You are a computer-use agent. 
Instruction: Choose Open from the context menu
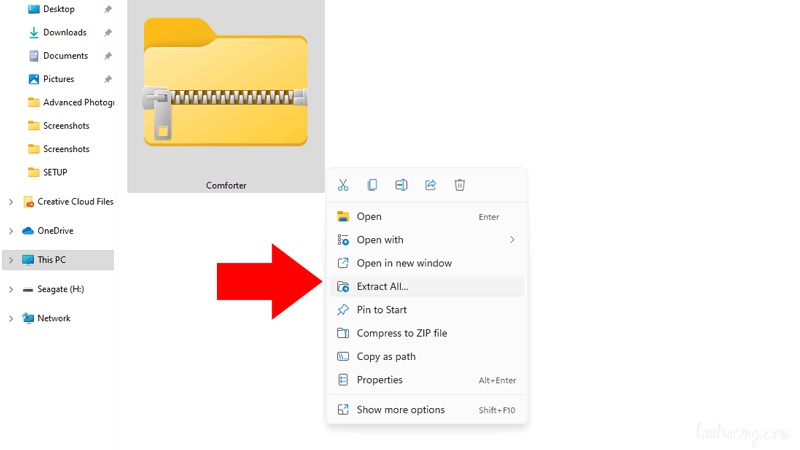(x=427, y=216)
